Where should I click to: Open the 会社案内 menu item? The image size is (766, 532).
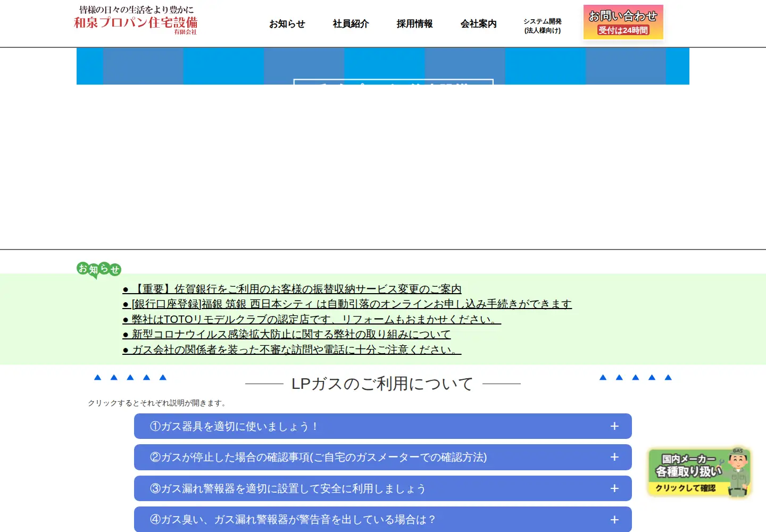(x=478, y=24)
